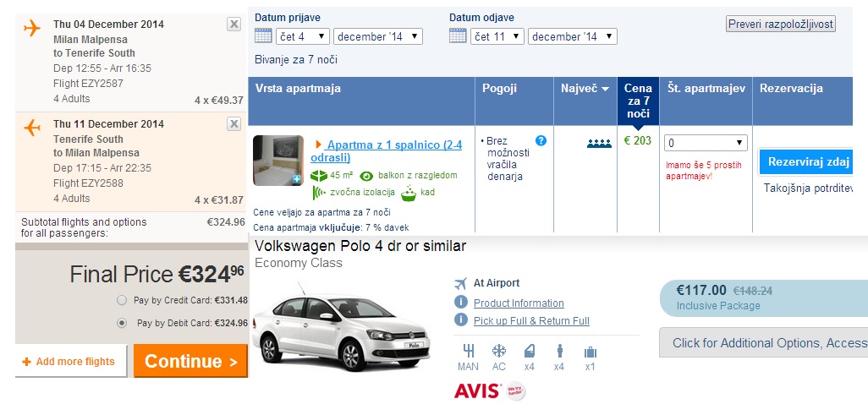Click the Pick up Full info icon
868x404 pixels.
pyautogui.click(x=461, y=320)
